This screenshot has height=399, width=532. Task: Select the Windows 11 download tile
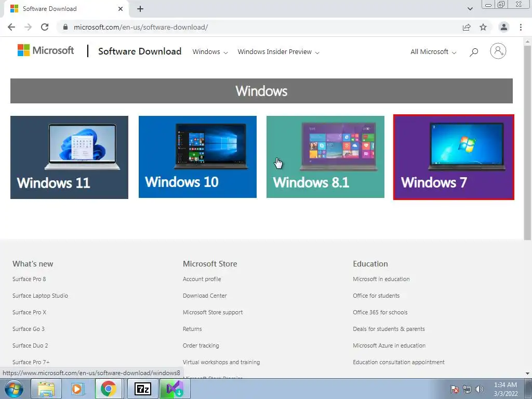pyautogui.click(x=69, y=157)
